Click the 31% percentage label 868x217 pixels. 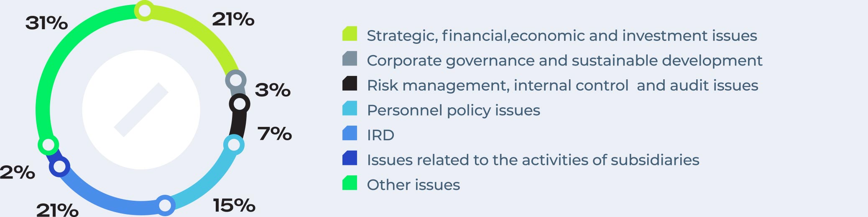click(x=46, y=23)
